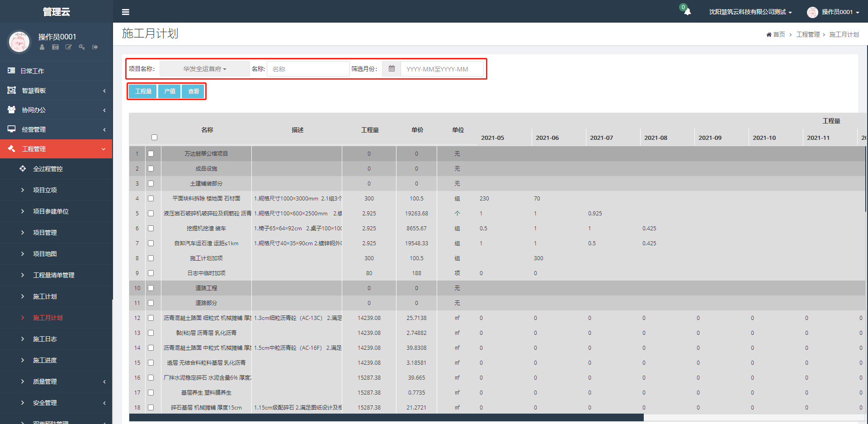The height and width of the screenshot is (424, 868).
Task: Click the 工程量 button
Action: [143, 91]
